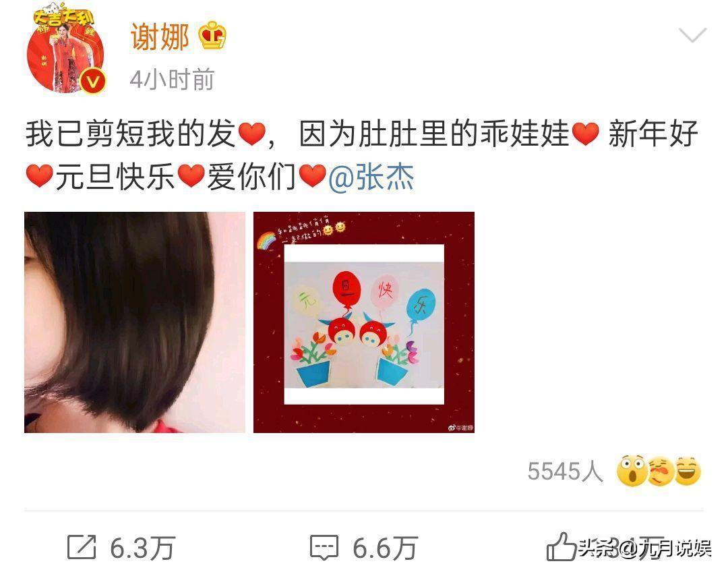Tap the blushing kiss reaction emoji
The image size is (728, 574).
(660, 471)
